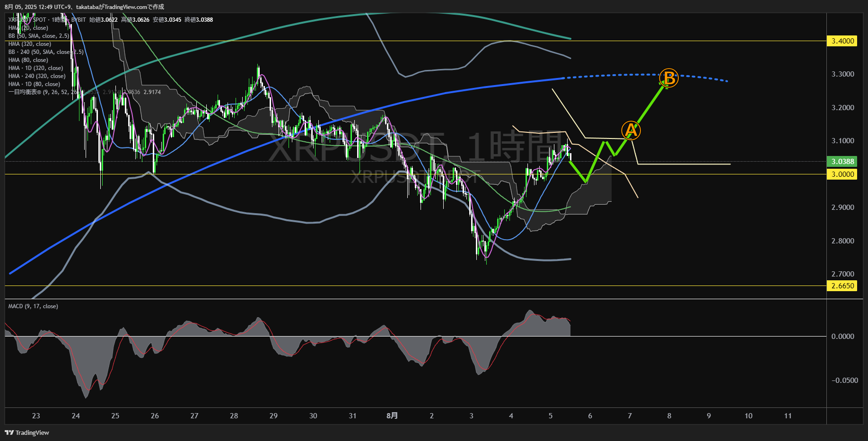Click date 31 on the time axis

click(x=352, y=416)
